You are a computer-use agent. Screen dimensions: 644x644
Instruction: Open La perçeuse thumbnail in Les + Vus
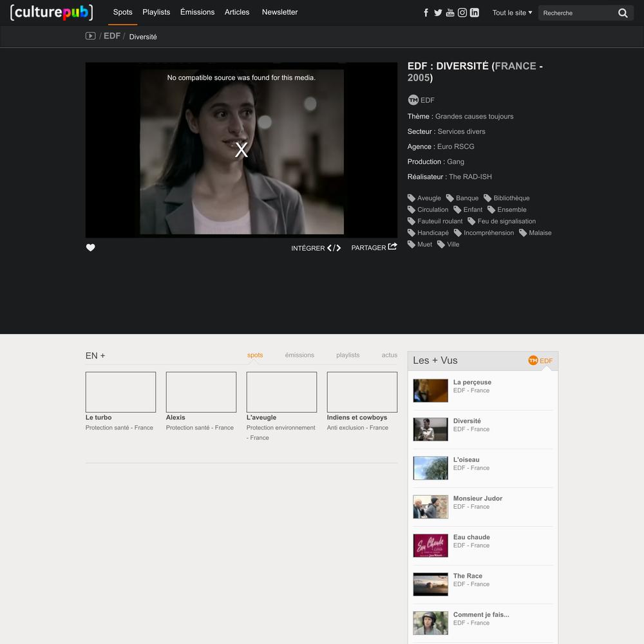430,390
